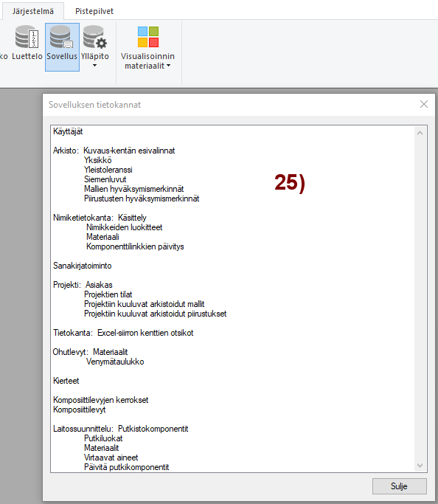Select the Yleistoleranssi entry
438x504 pixels.
pyautogui.click(x=108, y=170)
